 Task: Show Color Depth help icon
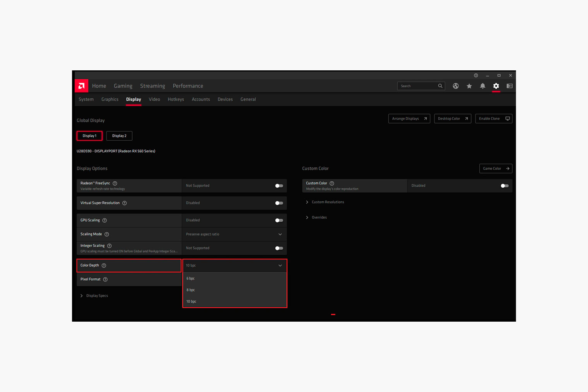click(104, 266)
